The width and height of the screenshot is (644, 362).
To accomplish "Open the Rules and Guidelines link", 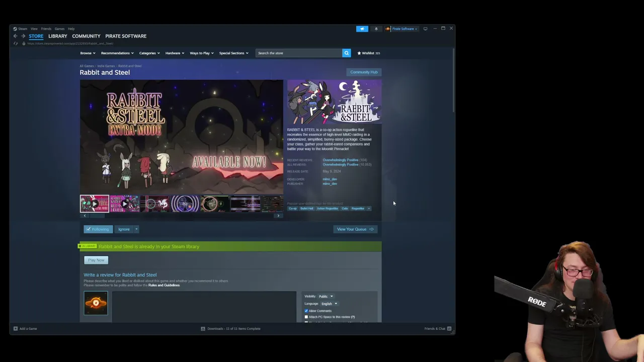I will 164,286.
